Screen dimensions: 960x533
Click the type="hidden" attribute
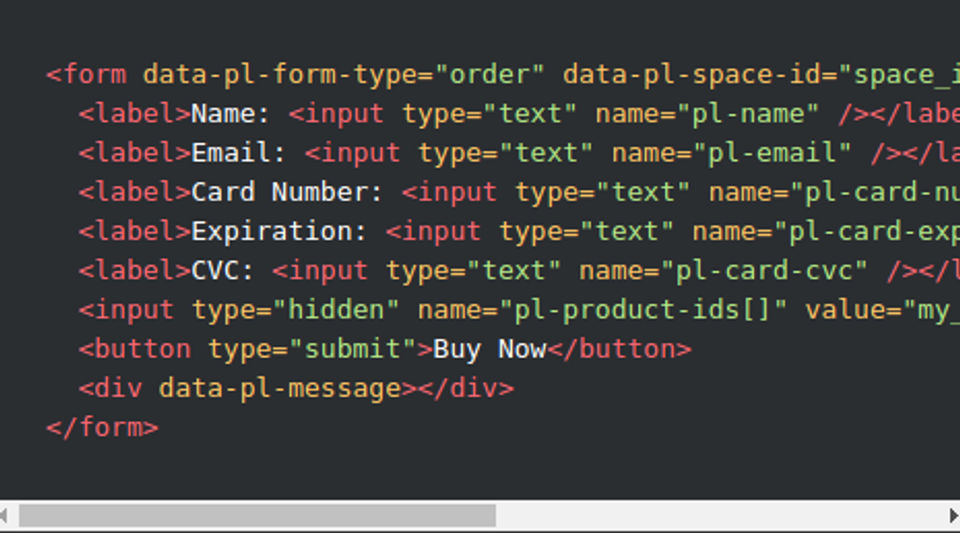click(x=295, y=310)
